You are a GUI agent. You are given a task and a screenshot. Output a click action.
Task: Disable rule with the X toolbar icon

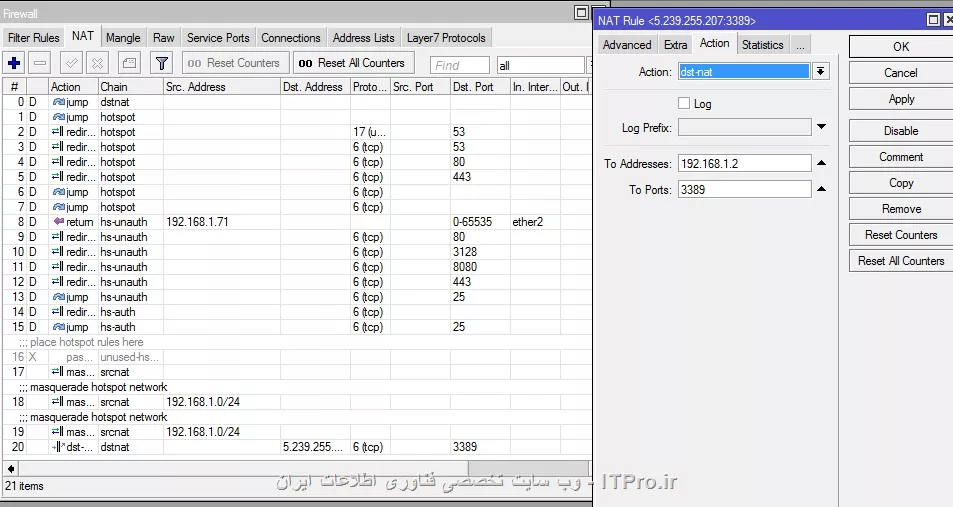pos(97,63)
